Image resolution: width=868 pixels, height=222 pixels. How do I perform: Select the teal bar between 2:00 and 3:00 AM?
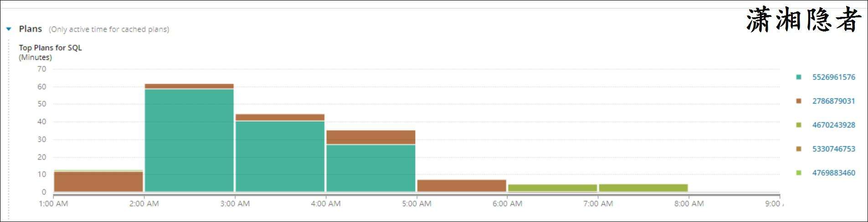(189, 140)
